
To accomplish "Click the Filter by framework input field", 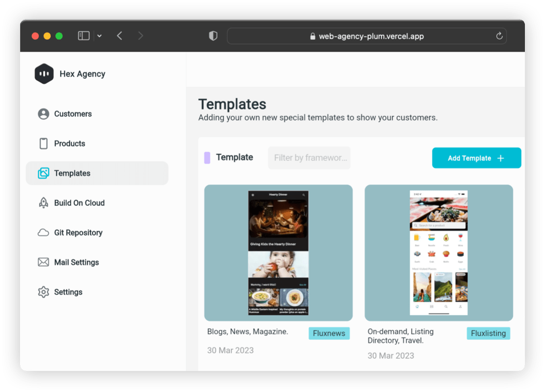I will point(309,158).
